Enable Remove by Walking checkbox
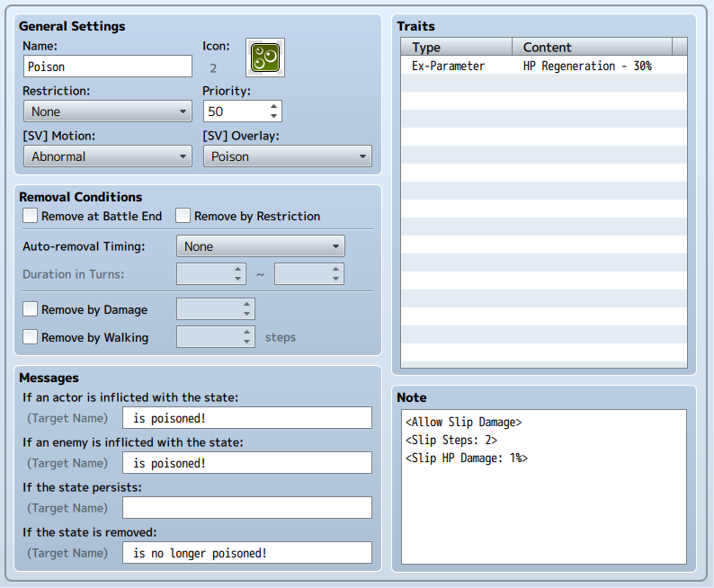714x588 pixels. click(x=31, y=337)
